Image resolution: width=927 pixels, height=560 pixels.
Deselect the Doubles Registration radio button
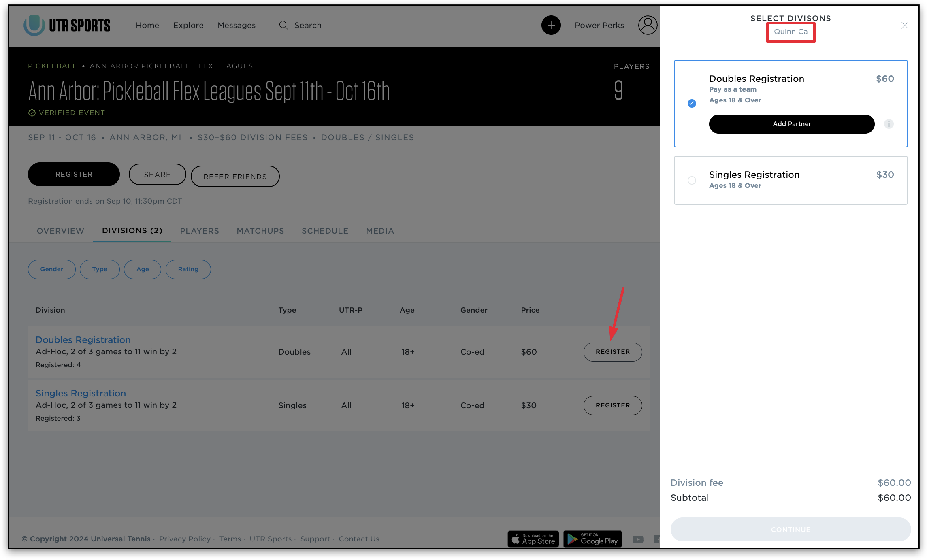click(692, 103)
